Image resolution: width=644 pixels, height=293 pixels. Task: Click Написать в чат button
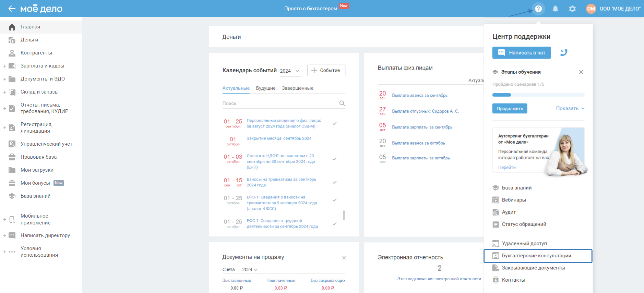pyautogui.click(x=522, y=52)
